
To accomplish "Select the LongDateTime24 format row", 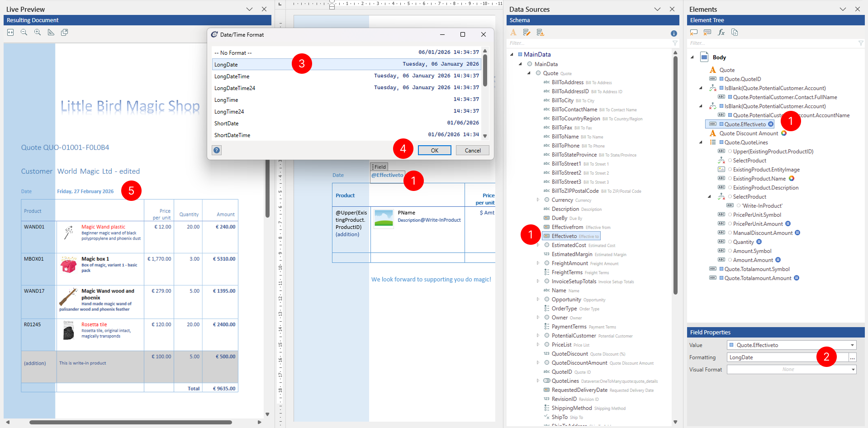I will 346,88.
